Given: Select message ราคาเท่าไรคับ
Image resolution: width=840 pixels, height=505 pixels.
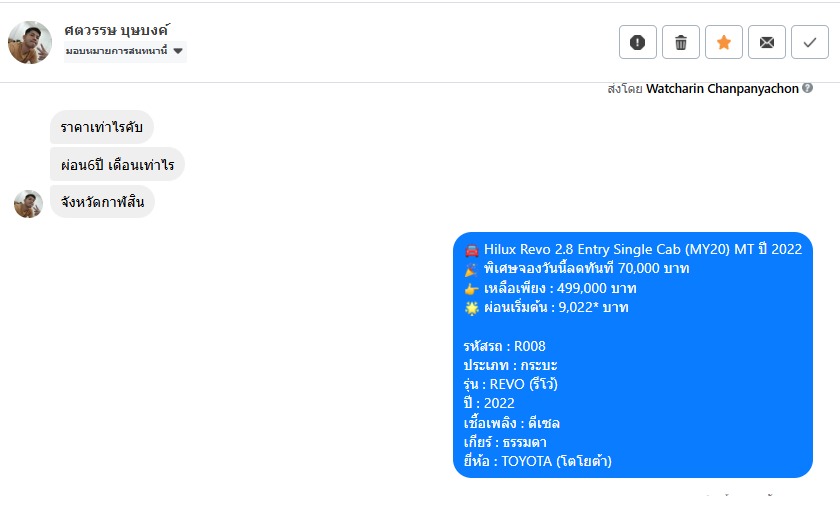Looking at the screenshot, I should [x=102, y=127].
